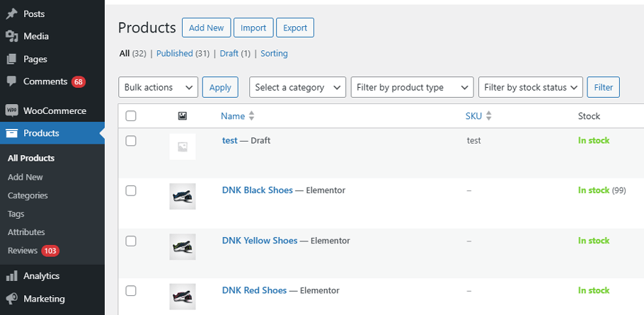The width and height of the screenshot is (644, 315).
Task: Open DNK Black Shoes product link
Action: [x=258, y=190]
